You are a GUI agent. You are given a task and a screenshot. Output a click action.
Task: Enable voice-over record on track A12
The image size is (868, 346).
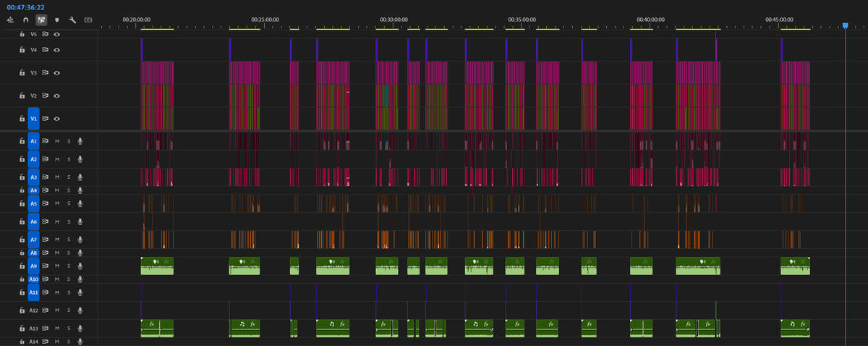(80, 310)
